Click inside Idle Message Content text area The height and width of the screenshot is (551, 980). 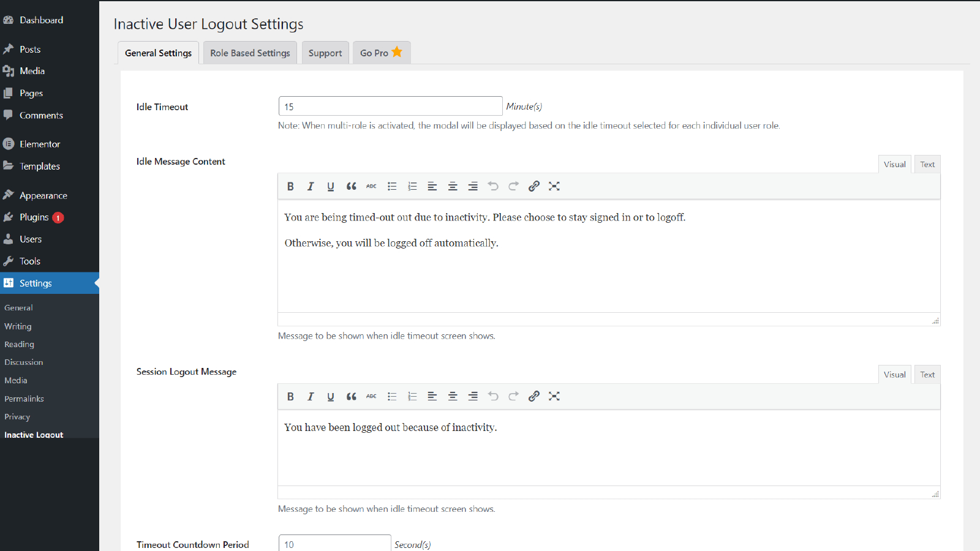point(609,256)
